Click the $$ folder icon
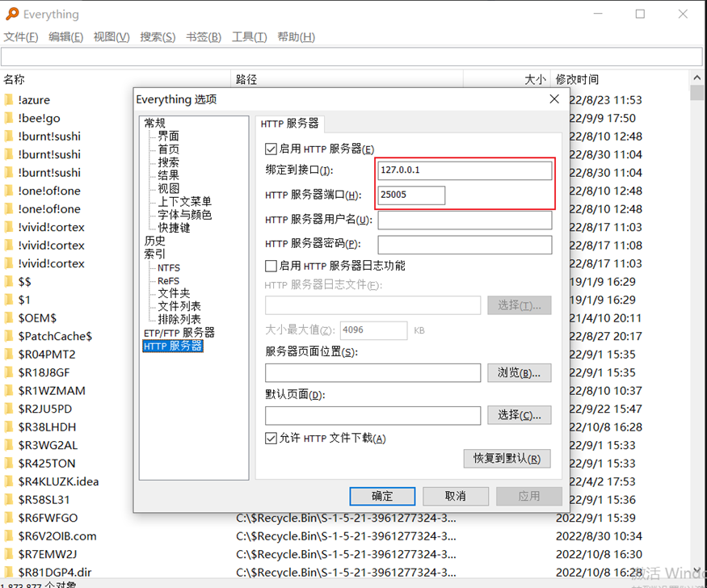707x588 pixels. point(9,282)
